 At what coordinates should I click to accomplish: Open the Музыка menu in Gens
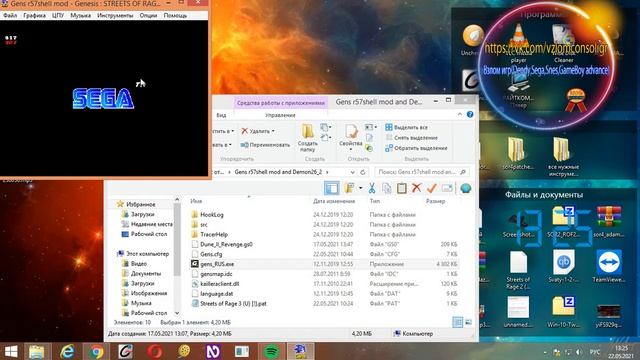80,16
